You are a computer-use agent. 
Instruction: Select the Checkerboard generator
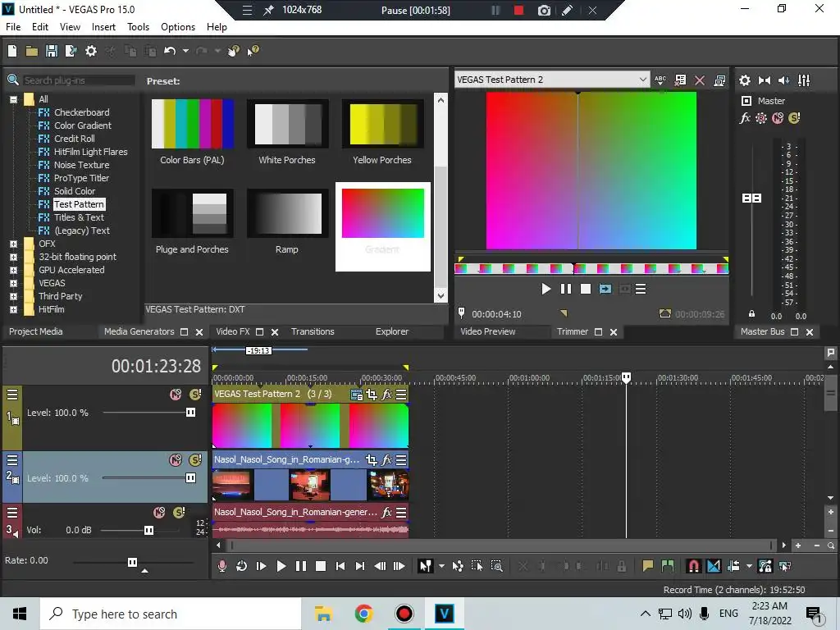(x=81, y=112)
